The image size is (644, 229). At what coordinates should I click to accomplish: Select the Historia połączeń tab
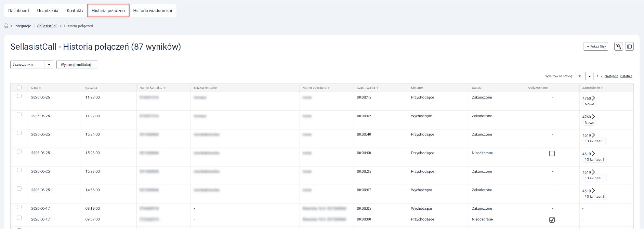[108, 11]
